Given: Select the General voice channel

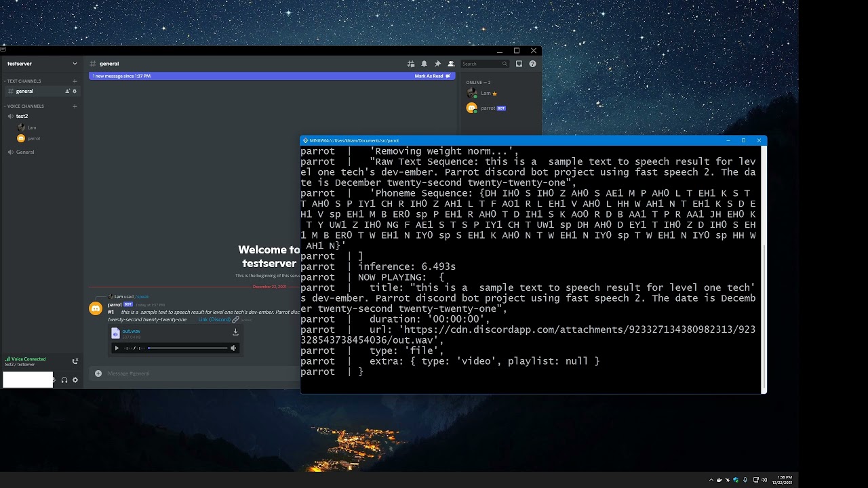Looking at the screenshot, I should click(25, 152).
